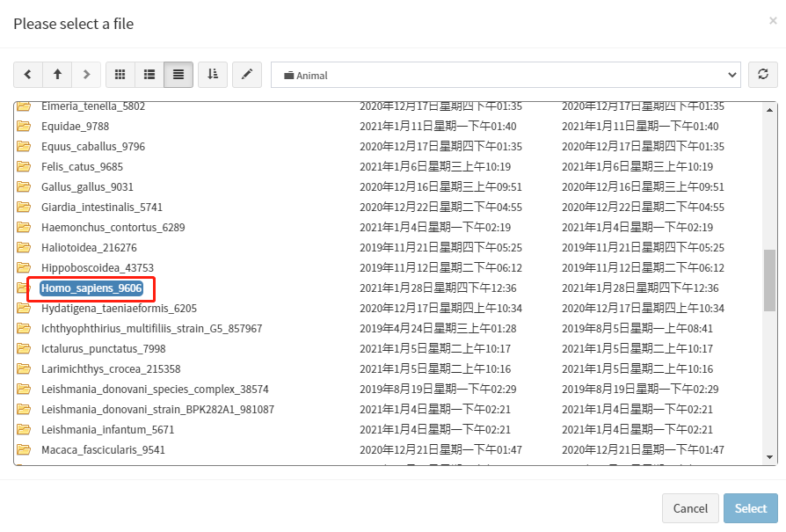
Task: Select the Equus_caballus_9796 folder
Action: (92, 147)
